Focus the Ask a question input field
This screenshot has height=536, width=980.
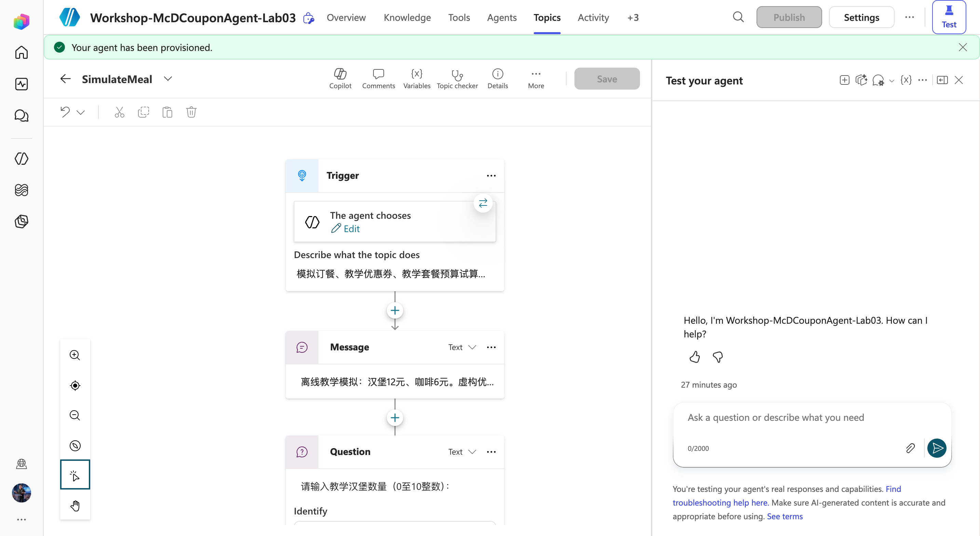(x=812, y=418)
